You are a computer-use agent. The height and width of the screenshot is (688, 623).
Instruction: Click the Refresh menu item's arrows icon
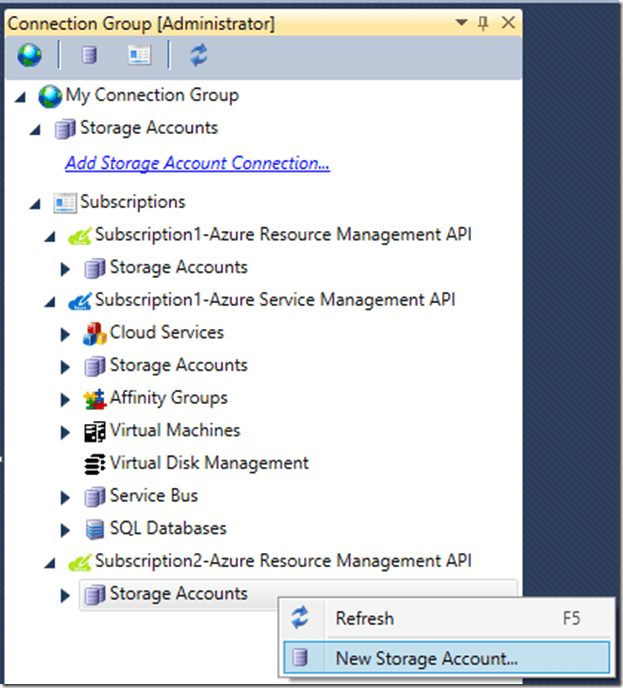301,617
